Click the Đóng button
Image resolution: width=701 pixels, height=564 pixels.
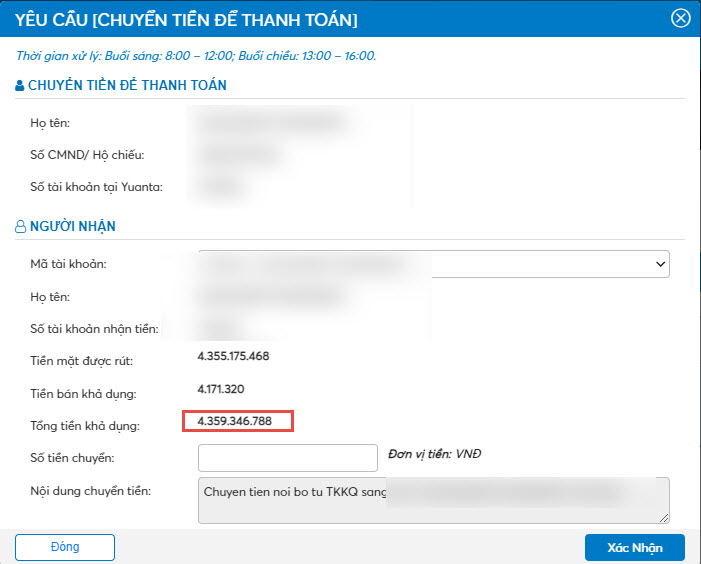pos(65,547)
